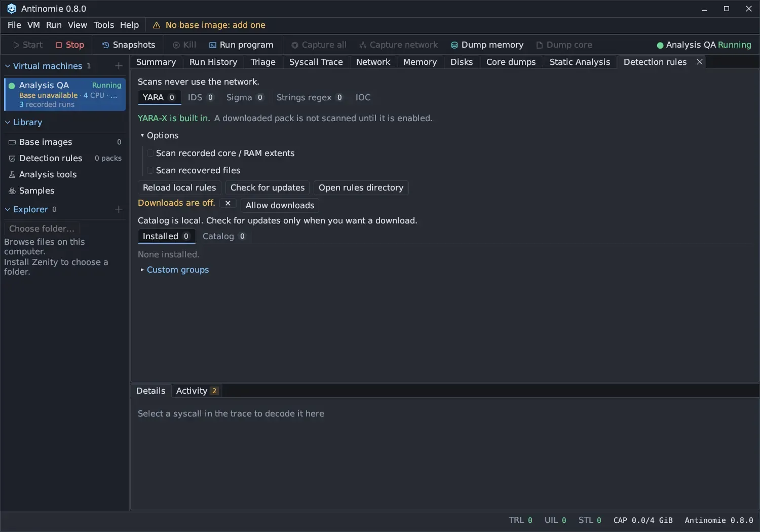Viewport: 760px width, 532px height.
Task: Click Open rules directory button
Action: pos(361,187)
